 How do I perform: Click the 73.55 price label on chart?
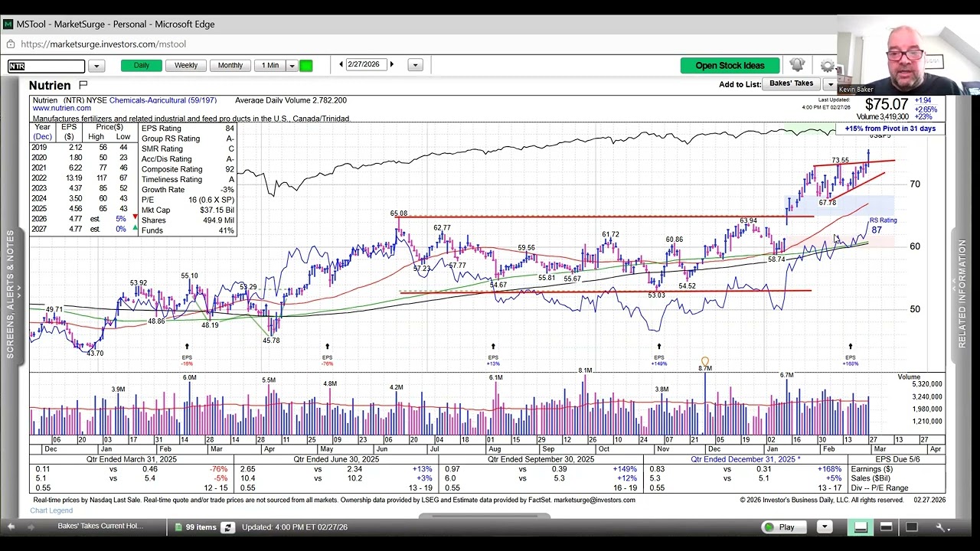tap(840, 161)
